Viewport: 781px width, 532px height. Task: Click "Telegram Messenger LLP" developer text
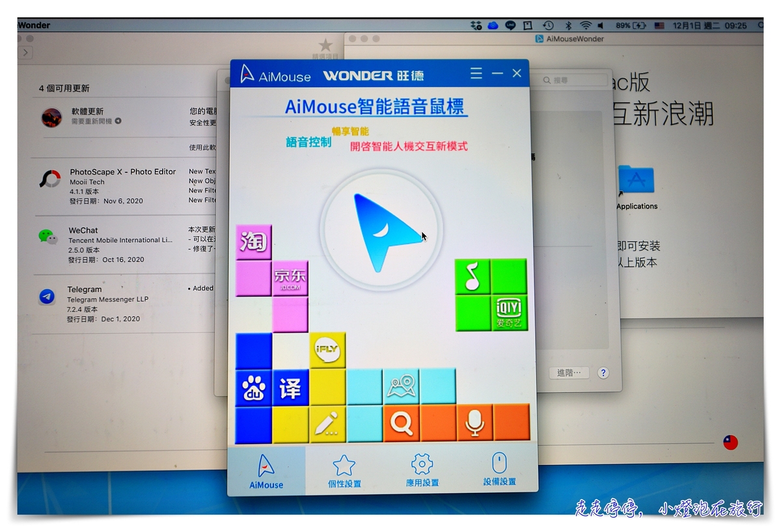tap(108, 300)
